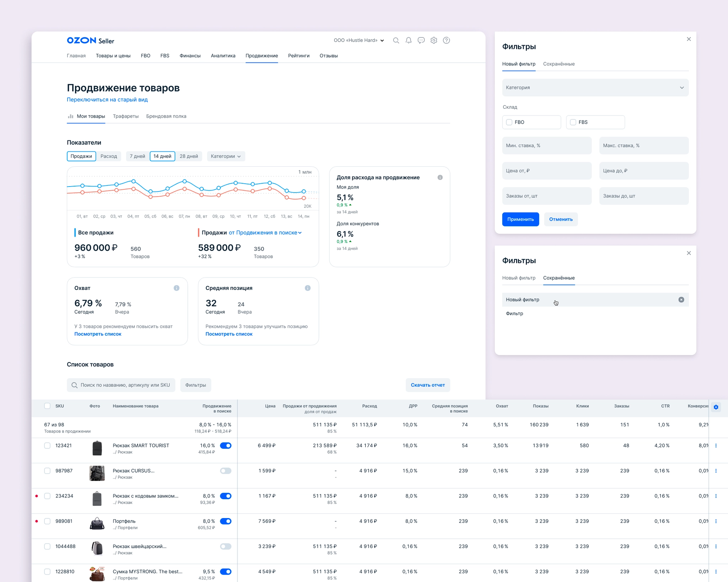The image size is (728, 582).
Task: Switch to Аналитика menu item
Action: [223, 56]
